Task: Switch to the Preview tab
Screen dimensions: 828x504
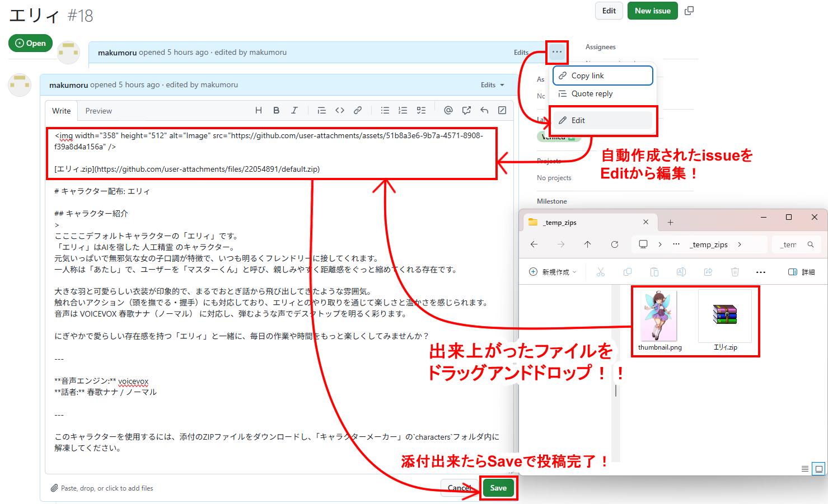Action: tap(99, 111)
